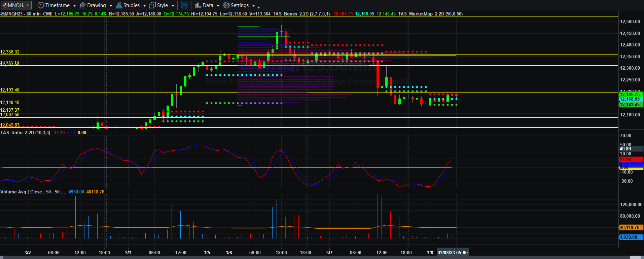The image size is (644, 259).
Task: Select the Volume Avg study label
Action: pos(33,192)
